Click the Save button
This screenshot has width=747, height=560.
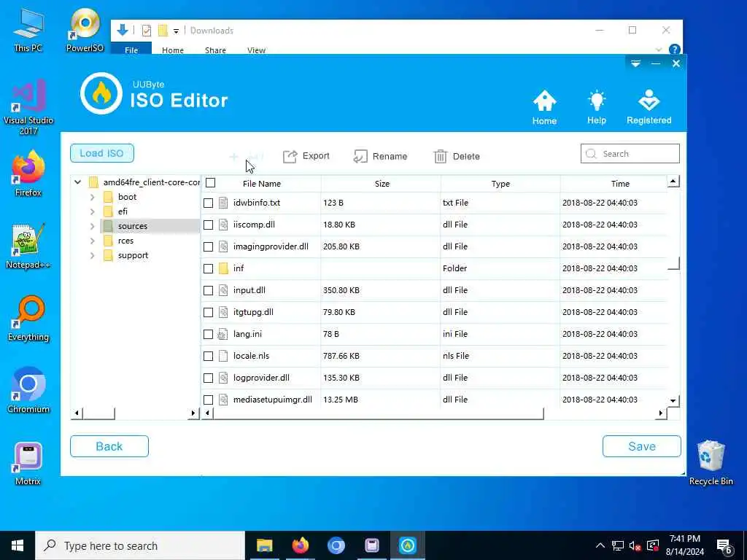coord(642,446)
